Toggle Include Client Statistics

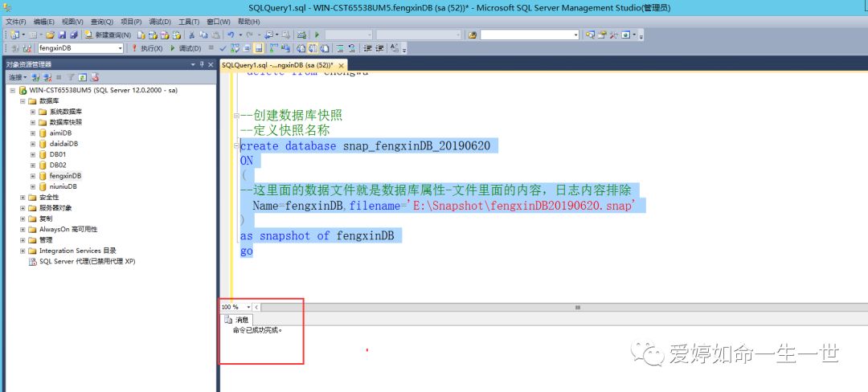pyautogui.click(x=285, y=48)
